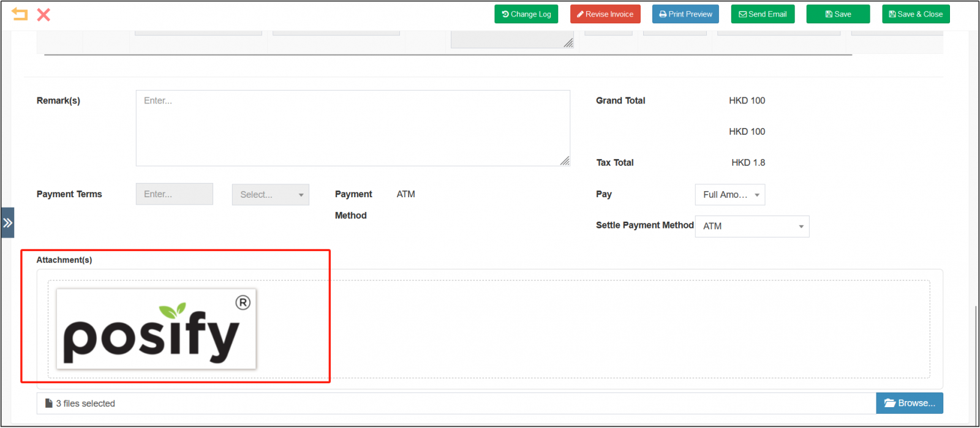980x428 pixels.
Task: Focus the Remark(s) text area
Action: click(353, 128)
